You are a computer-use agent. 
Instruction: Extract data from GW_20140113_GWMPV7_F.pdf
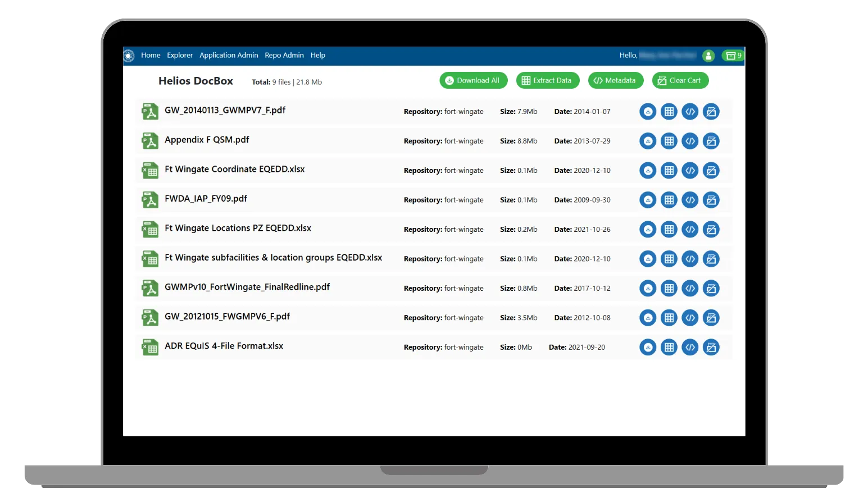[x=669, y=112]
